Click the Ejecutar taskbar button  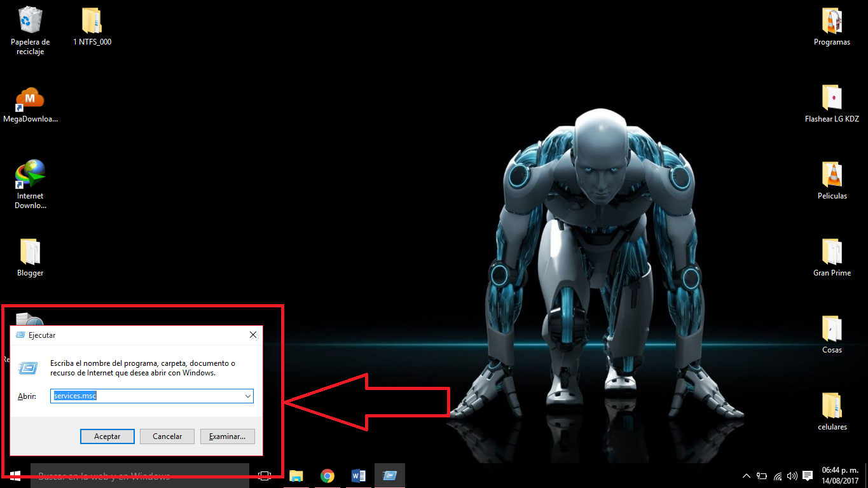point(389,475)
